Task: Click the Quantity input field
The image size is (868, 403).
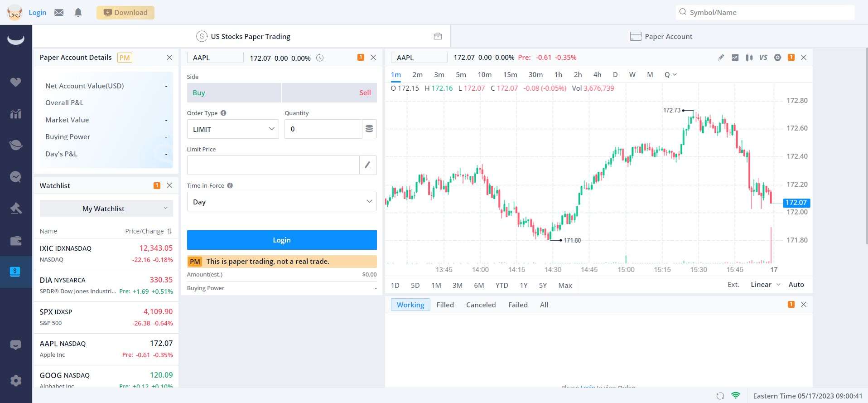Action: point(323,129)
